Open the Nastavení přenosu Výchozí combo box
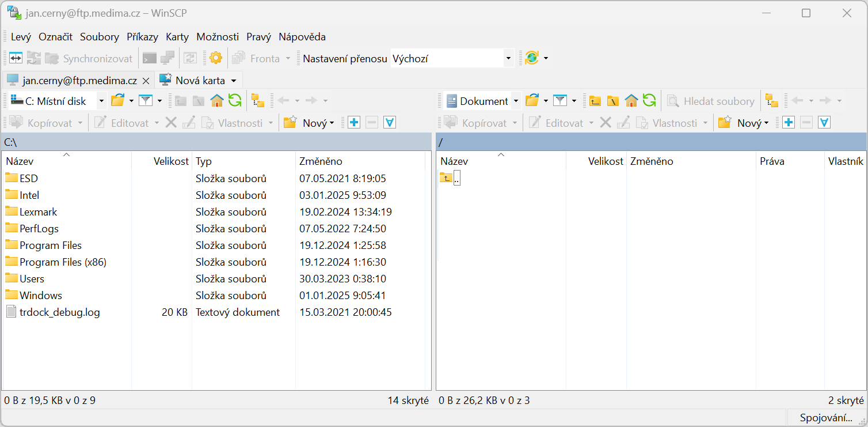This screenshot has height=427, width=868. 452,58
